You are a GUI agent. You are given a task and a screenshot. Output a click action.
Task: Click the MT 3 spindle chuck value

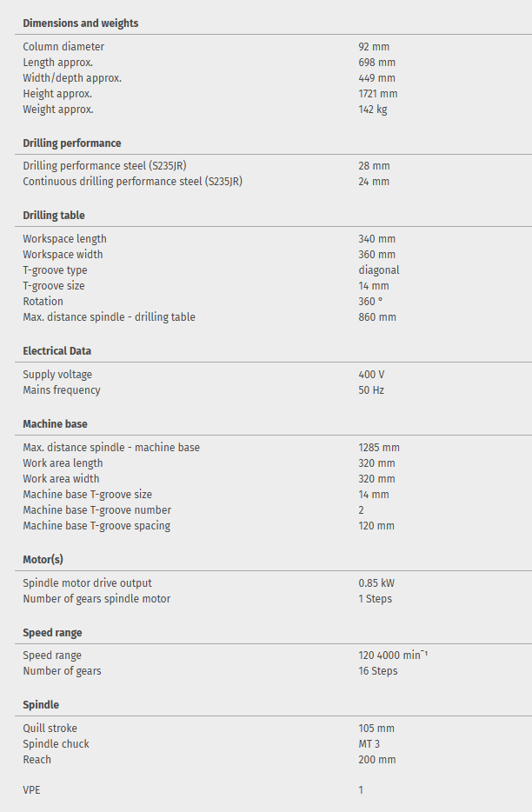[369, 744]
